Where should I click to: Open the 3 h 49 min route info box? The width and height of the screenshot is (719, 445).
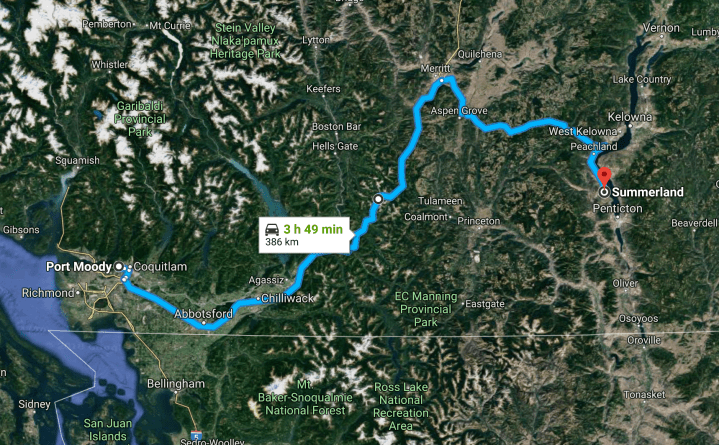tap(305, 234)
